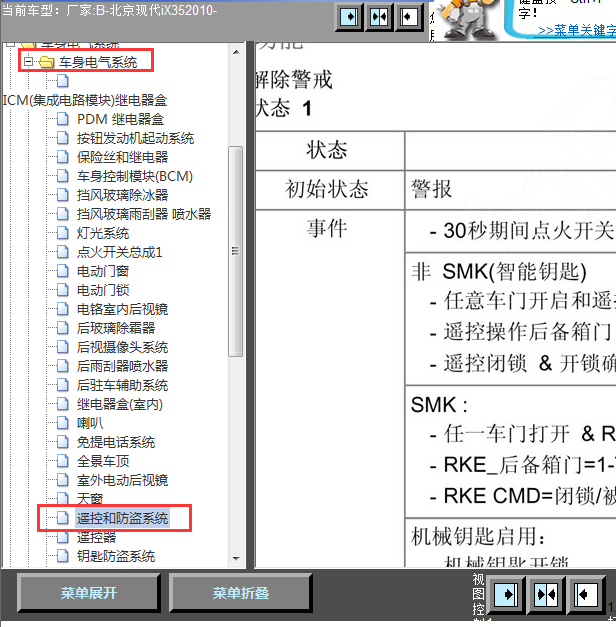Image resolution: width=616 pixels, height=627 pixels.
Task: Click the 菜单展开 button
Action: pyautogui.click(x=89, y=593)
